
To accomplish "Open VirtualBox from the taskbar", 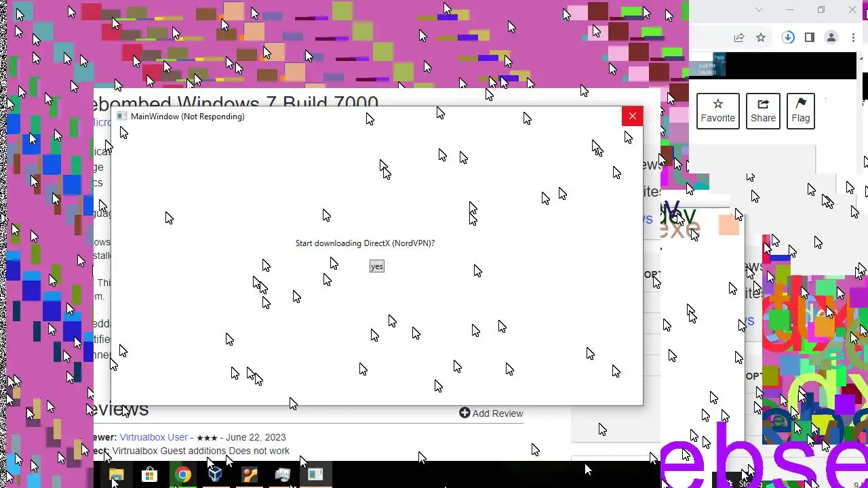I will [x=216, y=474].
